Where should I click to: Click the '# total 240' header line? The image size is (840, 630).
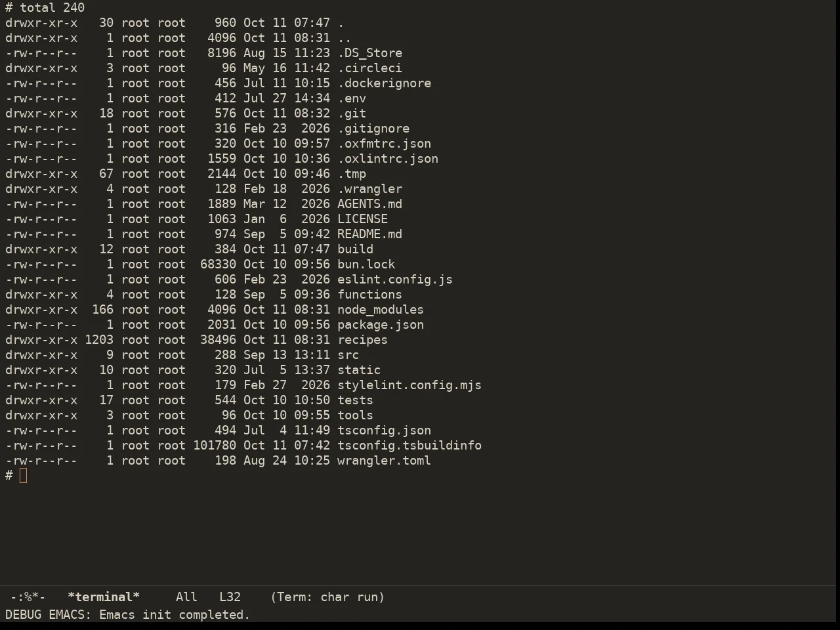(x=45, y=8)
